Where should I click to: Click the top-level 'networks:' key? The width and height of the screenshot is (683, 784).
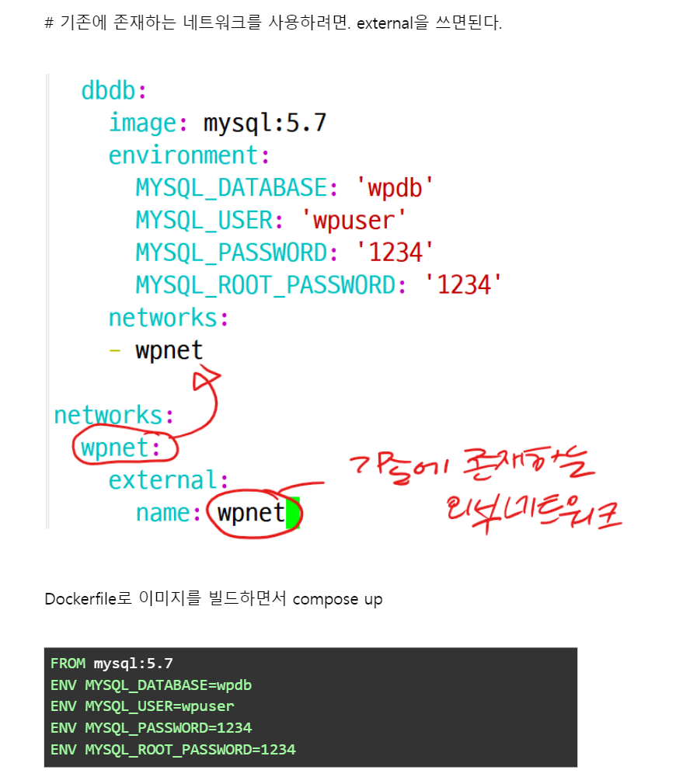point(113,416)
